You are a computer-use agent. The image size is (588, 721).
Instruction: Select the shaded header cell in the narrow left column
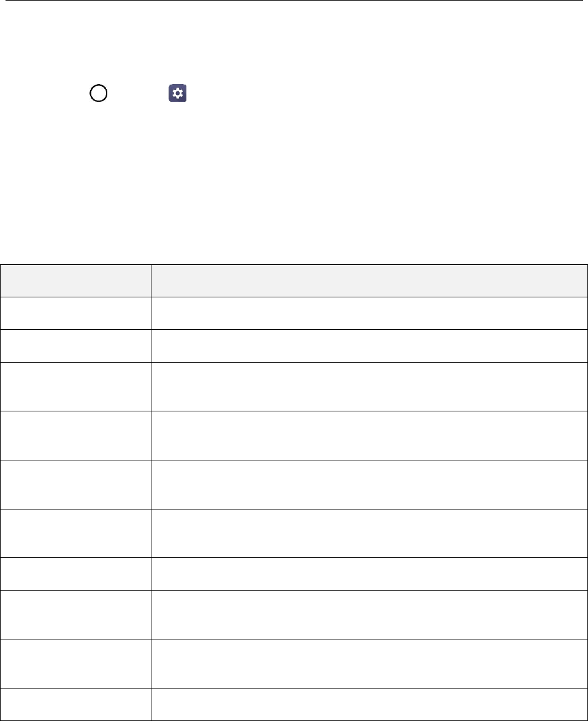tap(76, 281)
